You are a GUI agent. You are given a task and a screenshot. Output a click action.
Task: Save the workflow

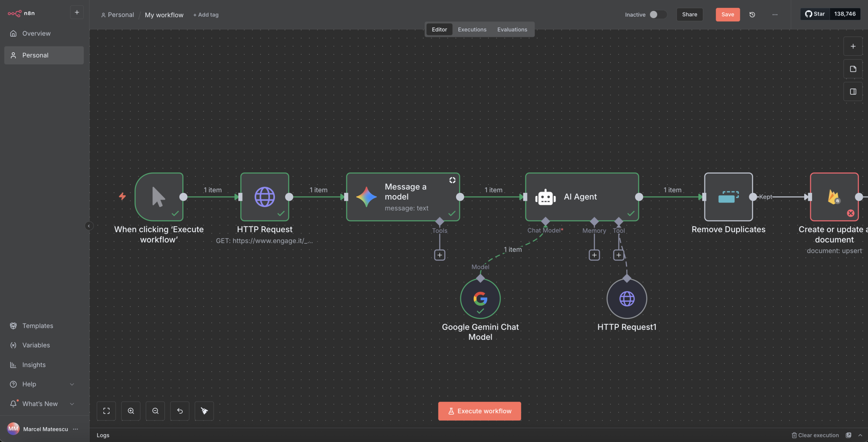[x=728, y=15]
